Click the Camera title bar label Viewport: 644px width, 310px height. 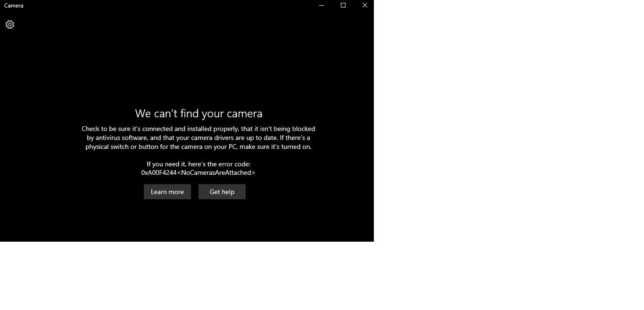14,6
